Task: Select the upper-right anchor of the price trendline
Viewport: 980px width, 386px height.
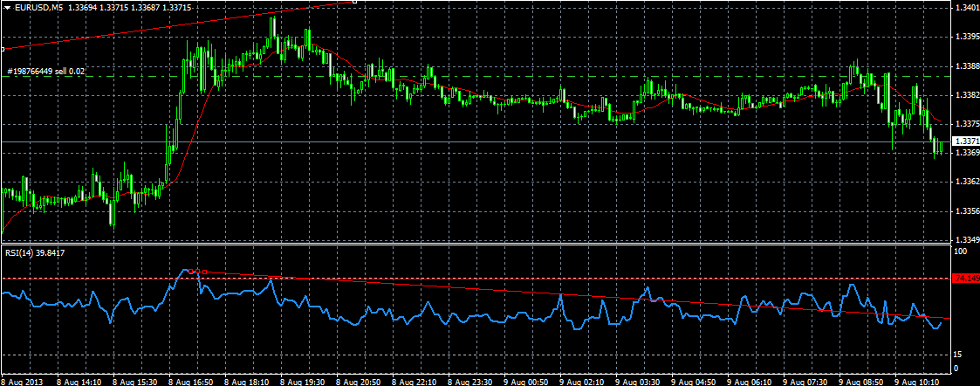Action: [x=354, y=1]
